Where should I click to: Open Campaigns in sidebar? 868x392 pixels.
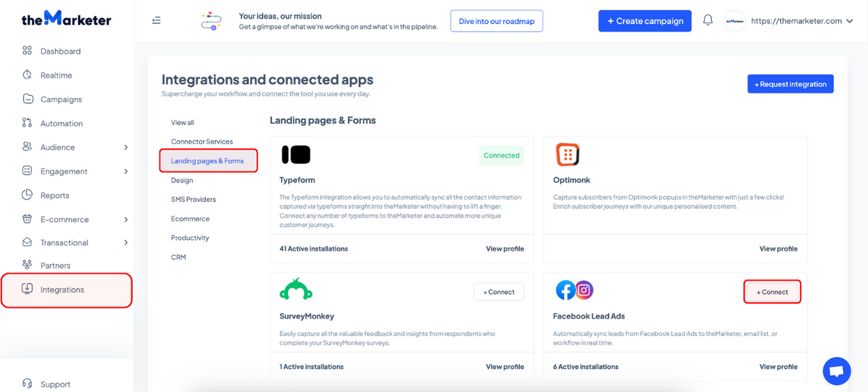pyautogui.click(x=61, y=100)
